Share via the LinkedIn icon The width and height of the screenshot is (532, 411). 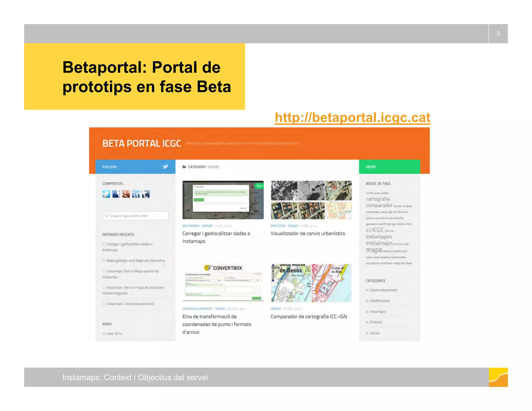(136, 194)
